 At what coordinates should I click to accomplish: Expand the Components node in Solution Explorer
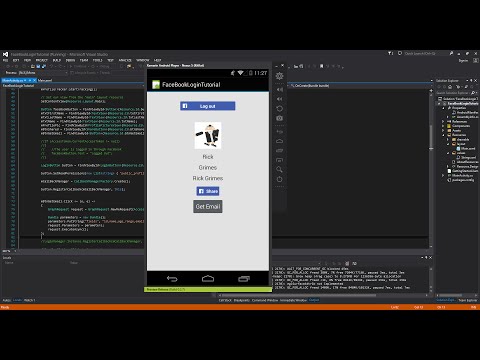443,126
